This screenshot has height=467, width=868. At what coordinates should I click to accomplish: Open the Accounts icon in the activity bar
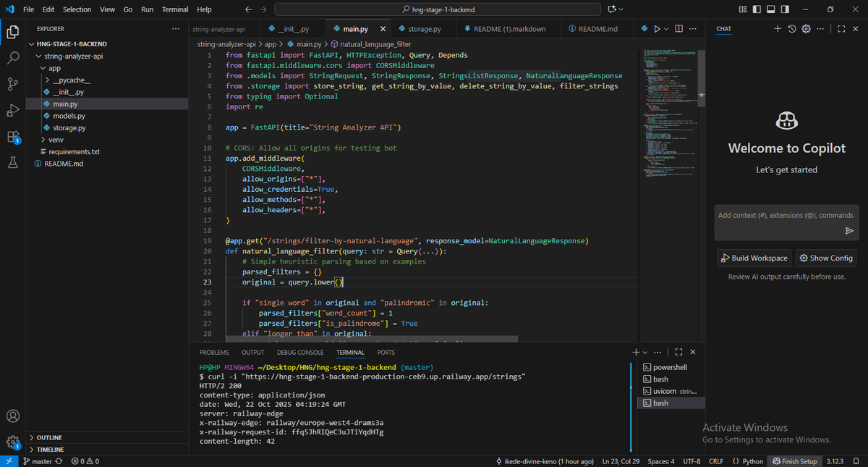pos(12,416)
